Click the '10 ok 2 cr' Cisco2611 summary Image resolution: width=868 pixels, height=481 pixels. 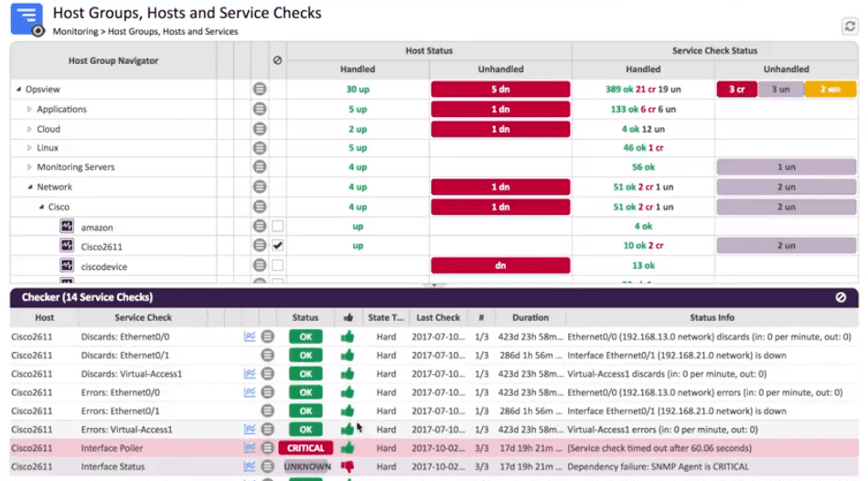point(643,245)
